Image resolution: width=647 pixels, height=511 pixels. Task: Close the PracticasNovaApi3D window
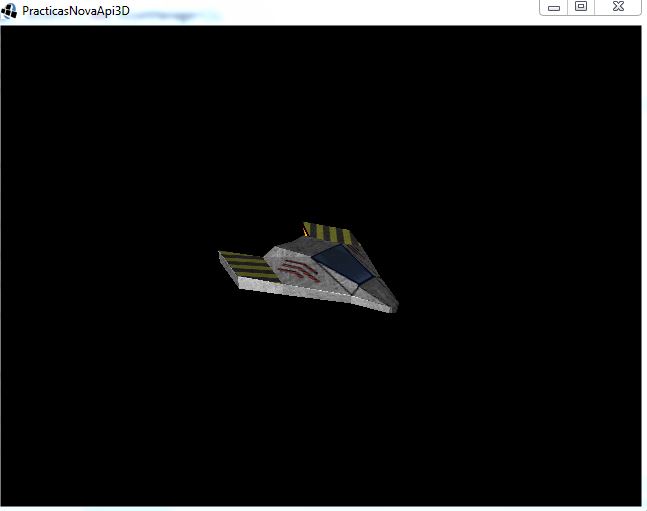pos(618,7)
